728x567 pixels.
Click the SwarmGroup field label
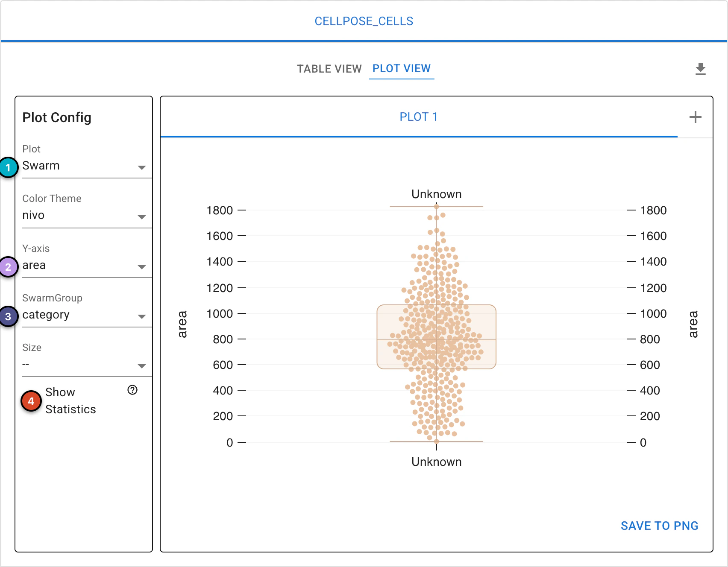[52, 298]
